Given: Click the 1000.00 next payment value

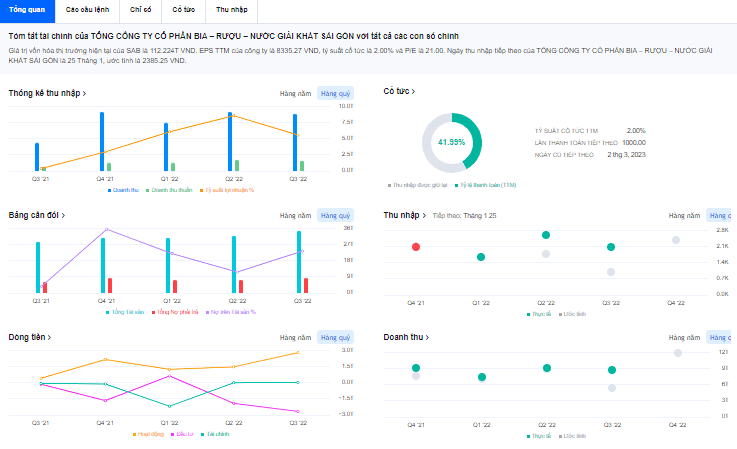Looking at the screenshot, I should pyautogui.click(x=634, y=142).
